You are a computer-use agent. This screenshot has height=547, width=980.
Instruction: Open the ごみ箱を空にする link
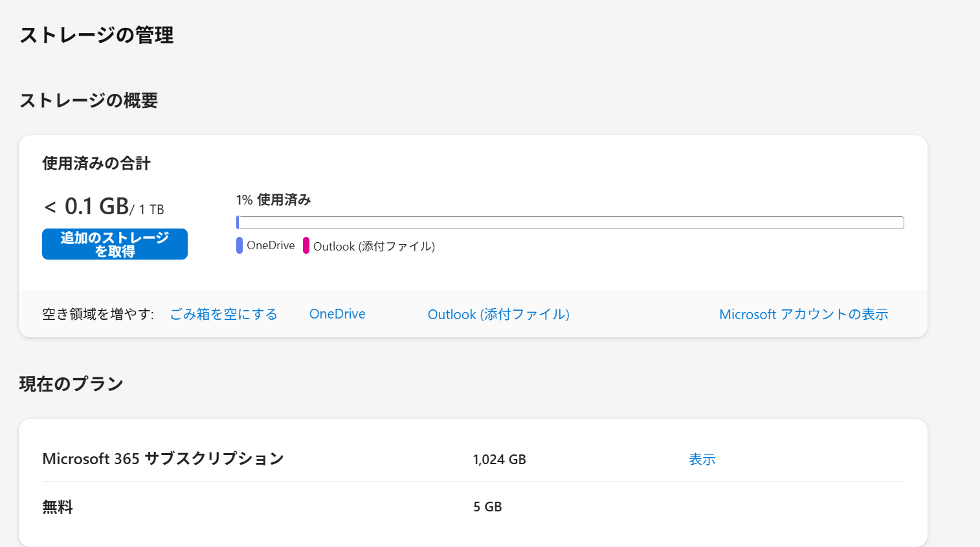click(223, 314)
